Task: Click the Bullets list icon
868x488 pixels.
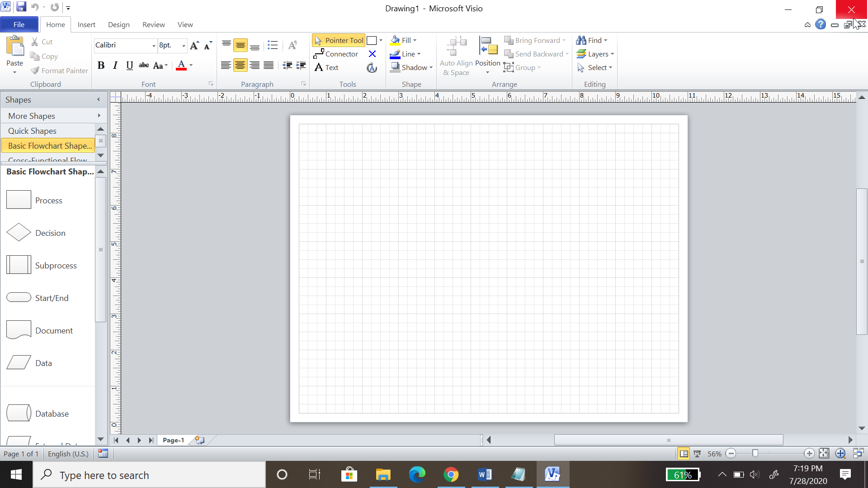Action: [272, 45]
